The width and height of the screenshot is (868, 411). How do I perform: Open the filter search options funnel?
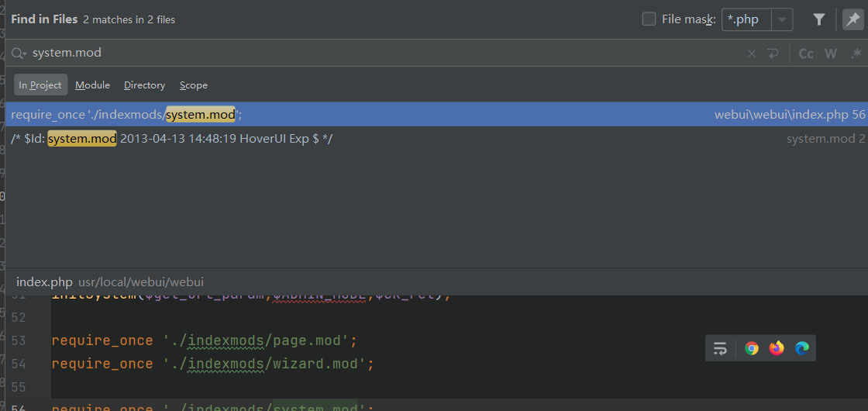819,19
